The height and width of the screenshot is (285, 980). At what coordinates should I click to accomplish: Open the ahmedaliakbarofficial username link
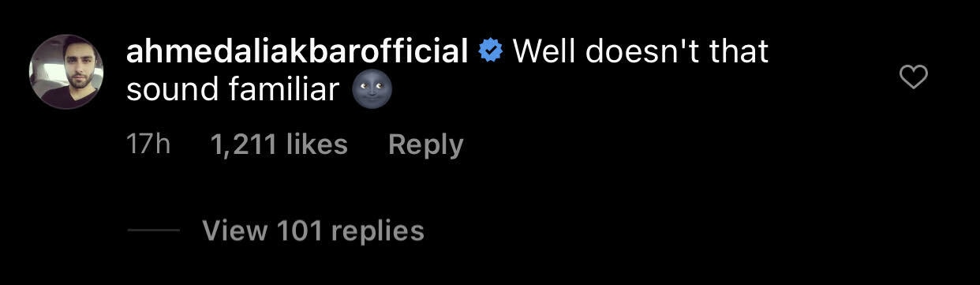(x=297, y=52)
